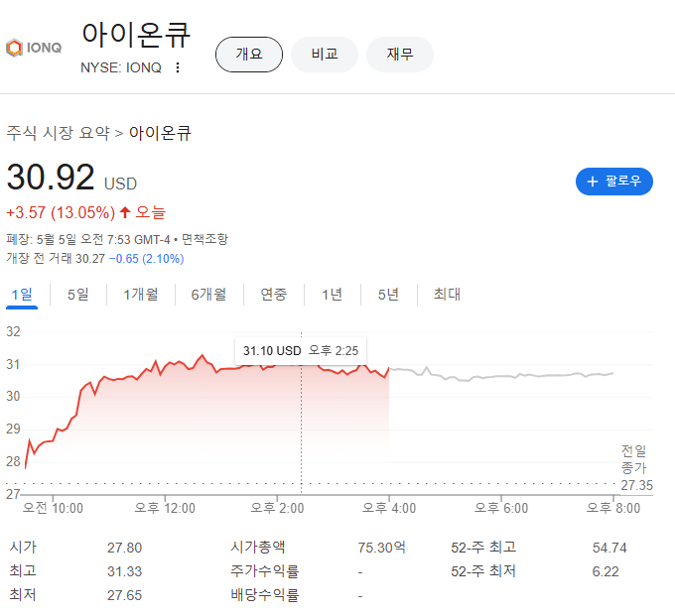This screenshot has width=675, height=616.
Task: Click the gray after-hours chart line
Action: tap(501, 376)
